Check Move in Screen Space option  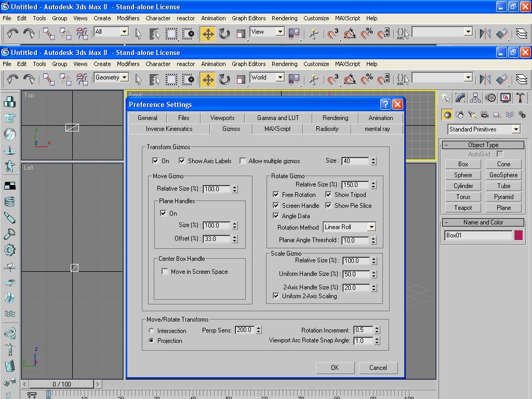[x=165, y=272]
